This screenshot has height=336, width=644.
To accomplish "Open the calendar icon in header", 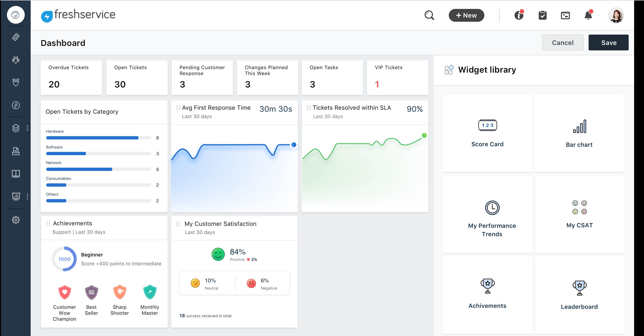I will (x=565, y=16).
